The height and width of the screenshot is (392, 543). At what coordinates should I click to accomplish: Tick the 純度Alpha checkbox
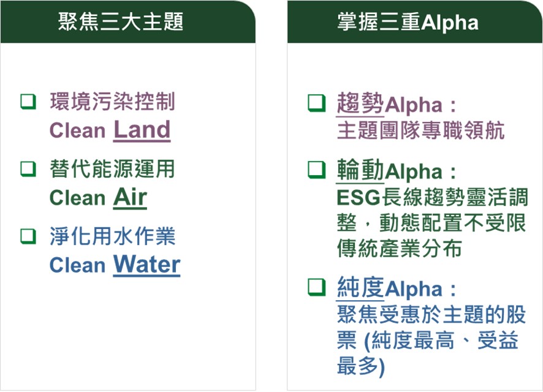point(317,287)
